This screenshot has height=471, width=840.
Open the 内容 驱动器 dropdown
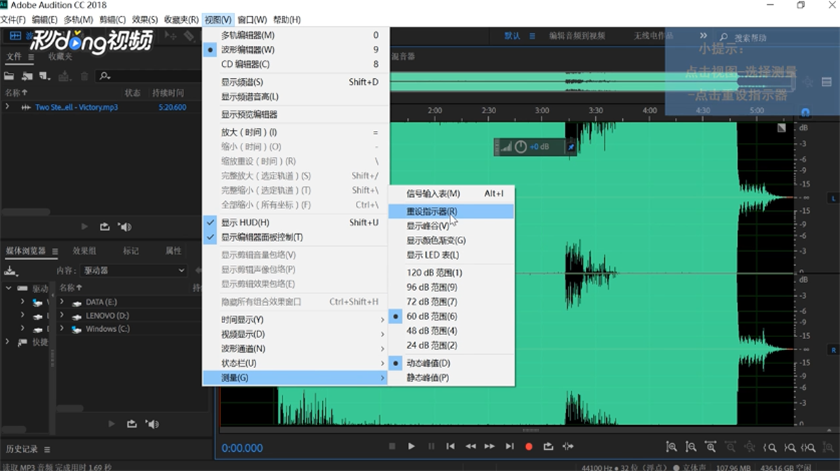point(133,271)
